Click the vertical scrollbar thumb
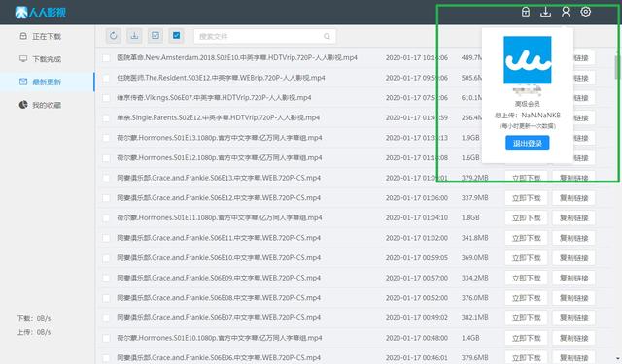Screen dimensions: 622x364 pyautogui.click(x=617, y=67)
